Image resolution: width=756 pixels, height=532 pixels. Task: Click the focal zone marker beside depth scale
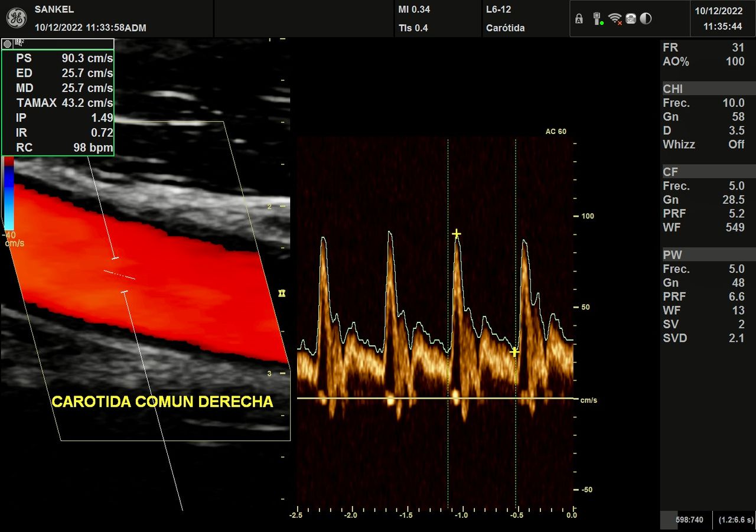(282, 293)
